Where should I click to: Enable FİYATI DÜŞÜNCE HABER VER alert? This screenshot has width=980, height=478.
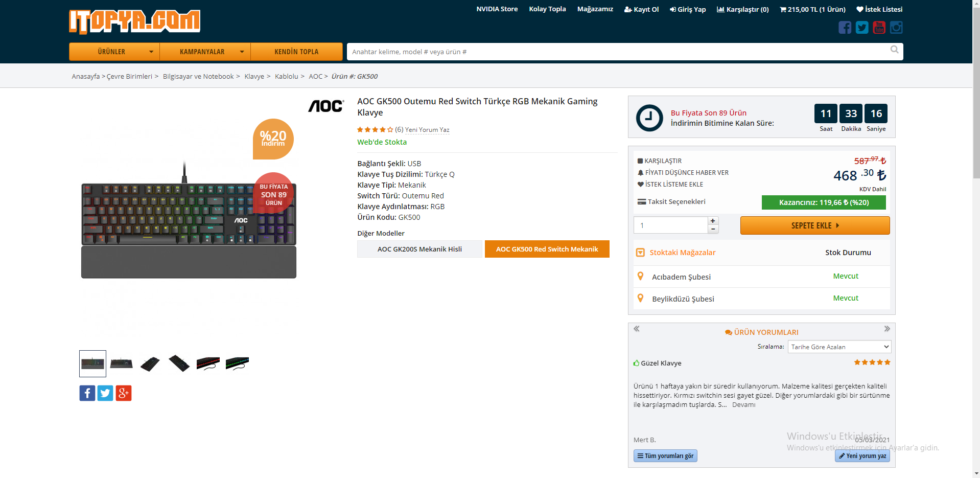683,173
